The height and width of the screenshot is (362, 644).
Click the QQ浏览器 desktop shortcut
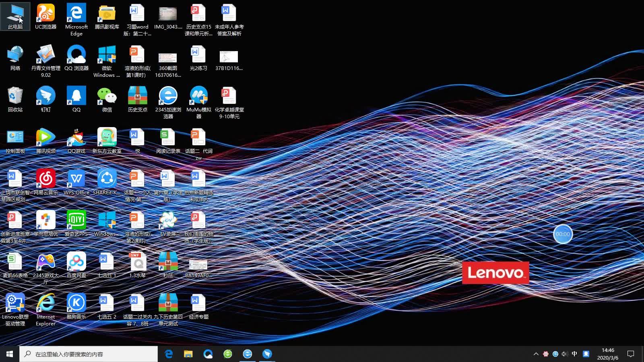[76, 58]
